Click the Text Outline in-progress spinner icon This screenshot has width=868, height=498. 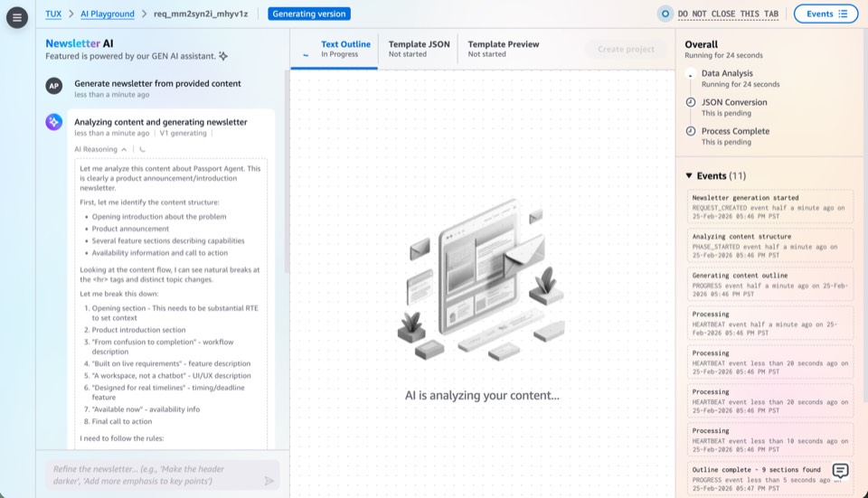[x=306, y=54]
